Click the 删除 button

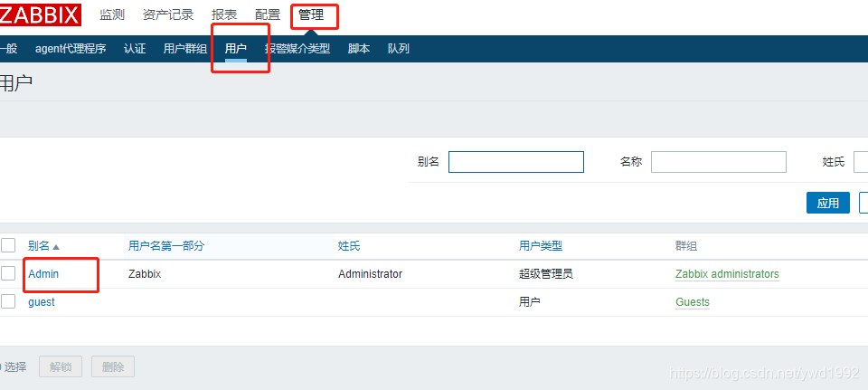point(113,366)
